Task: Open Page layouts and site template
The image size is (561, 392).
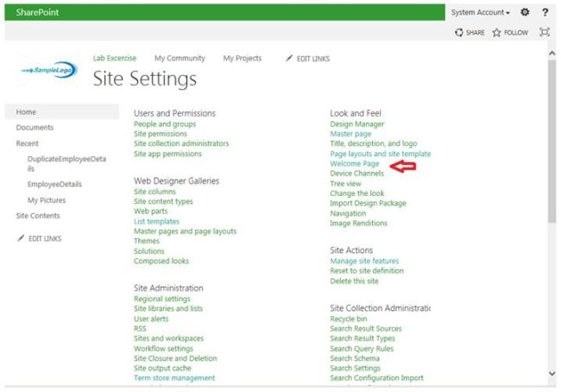Action: coord(381,154)
